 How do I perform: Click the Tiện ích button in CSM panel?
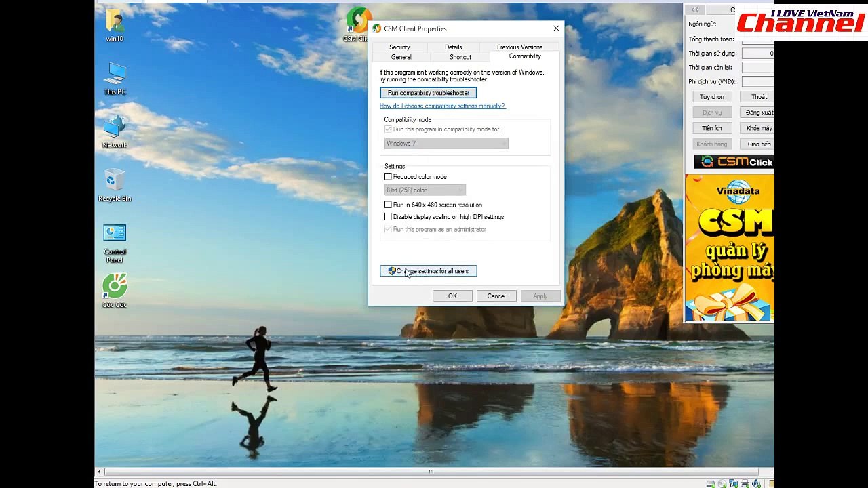pyautogui.click(x=712, y=128)
